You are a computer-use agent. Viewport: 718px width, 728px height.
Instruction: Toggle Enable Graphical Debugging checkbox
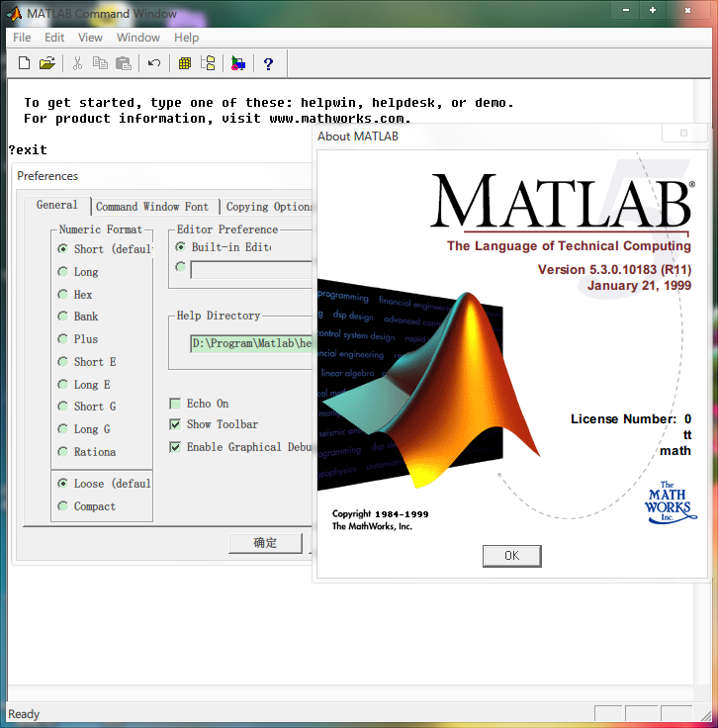(176, 447)
